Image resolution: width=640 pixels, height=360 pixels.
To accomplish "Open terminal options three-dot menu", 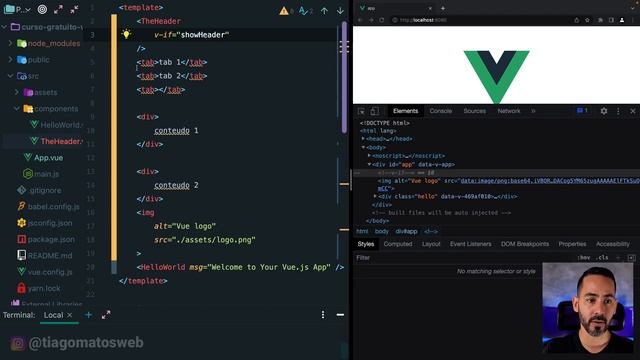I will [323, 315].
